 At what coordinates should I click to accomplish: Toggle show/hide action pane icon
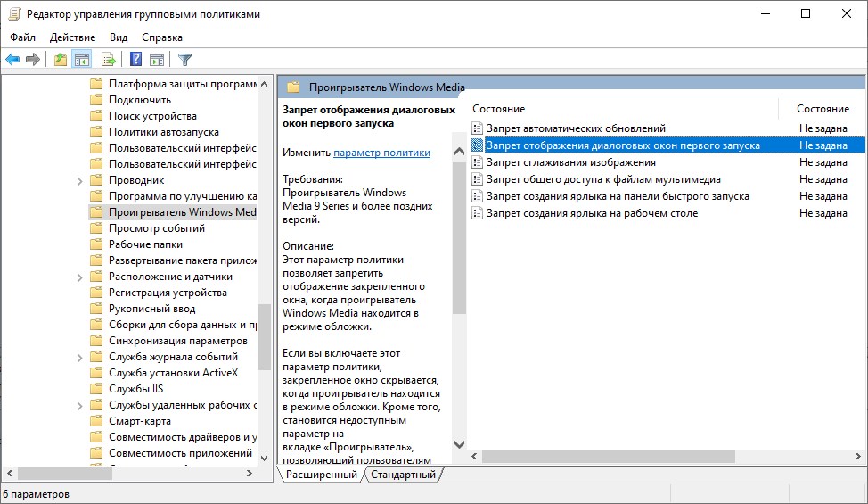(x=157, y=60)
